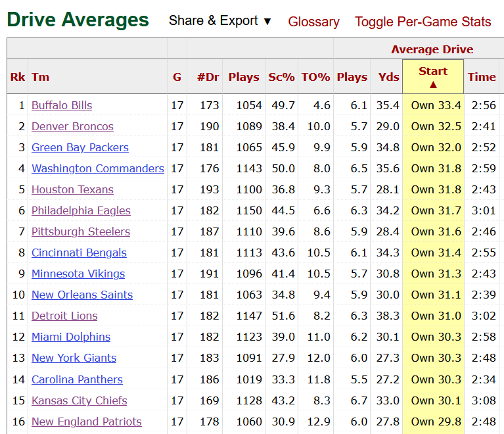Sort by Sc% column header
This screenshot has height=434, width=504.
coord(281,77)
